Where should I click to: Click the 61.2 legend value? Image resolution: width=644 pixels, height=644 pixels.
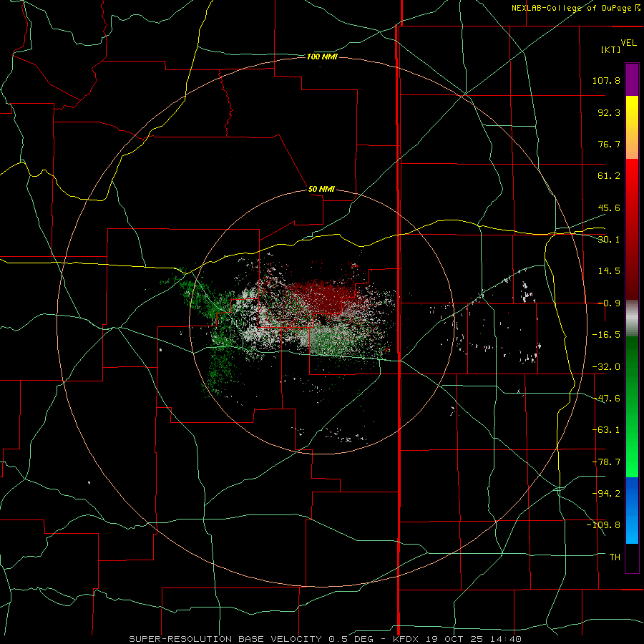click(x=609, y=176)
